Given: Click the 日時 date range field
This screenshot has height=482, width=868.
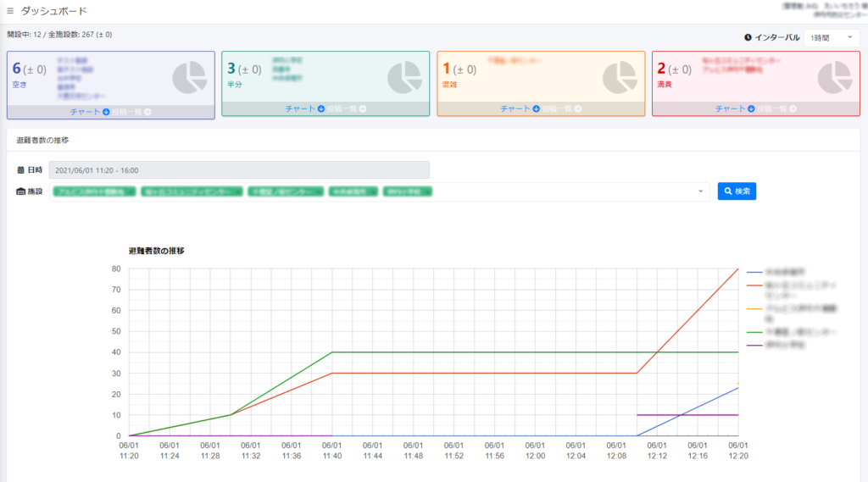Looking at the screenshot, I should pos(239,170).
